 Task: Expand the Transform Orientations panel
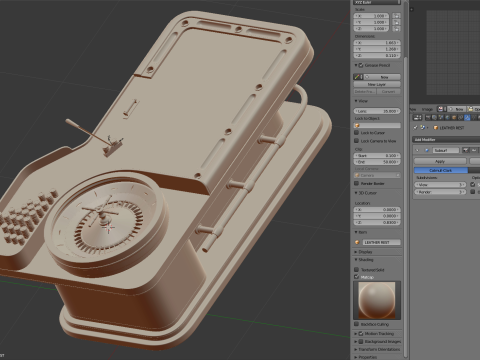pos(356,349)
